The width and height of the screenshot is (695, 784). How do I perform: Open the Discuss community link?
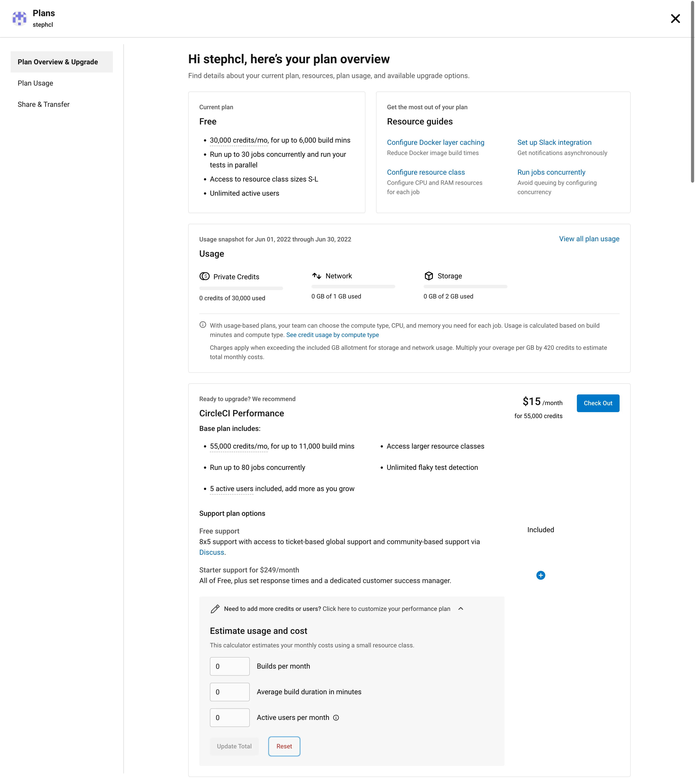pyautogui.click(x=211, y=552)
